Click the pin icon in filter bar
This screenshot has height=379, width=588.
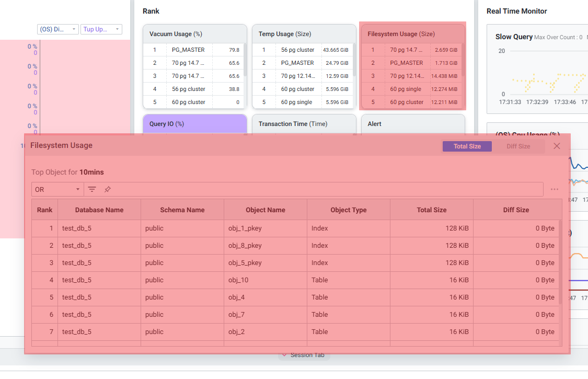[x=108, y=189]
